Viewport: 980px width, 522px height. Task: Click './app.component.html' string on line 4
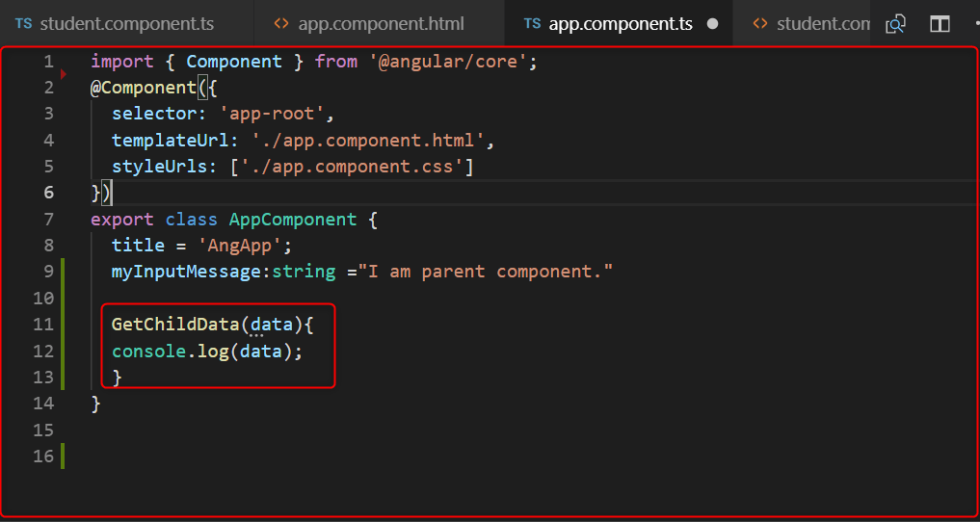366,142
